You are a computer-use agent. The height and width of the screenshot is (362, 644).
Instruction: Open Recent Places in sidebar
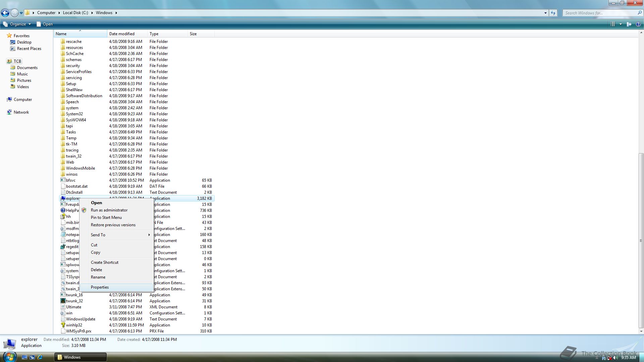(x=25, y=49)
